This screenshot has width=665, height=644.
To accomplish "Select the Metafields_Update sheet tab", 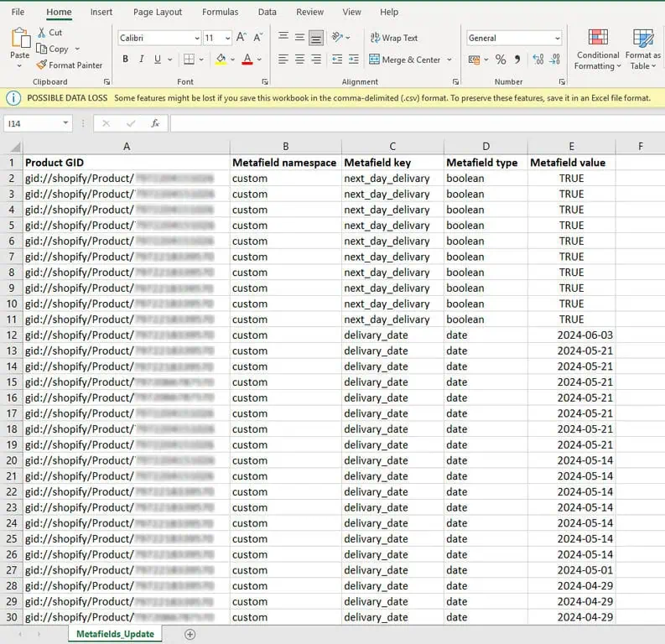I will 115,634.
